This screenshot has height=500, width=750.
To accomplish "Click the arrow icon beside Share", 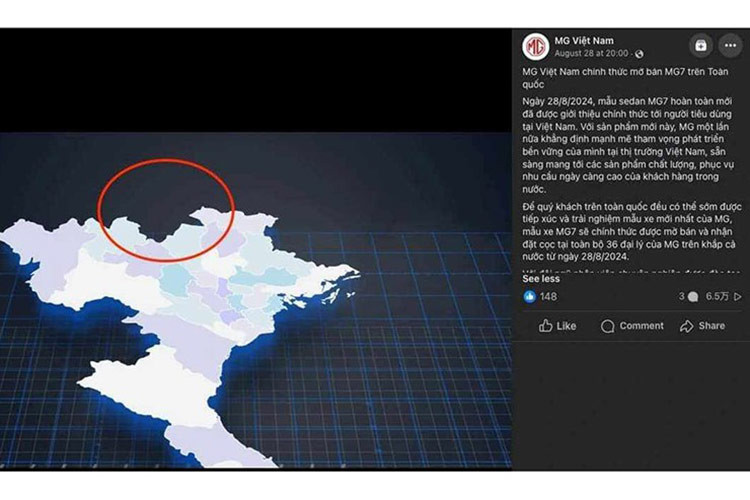I will (686, 326).
